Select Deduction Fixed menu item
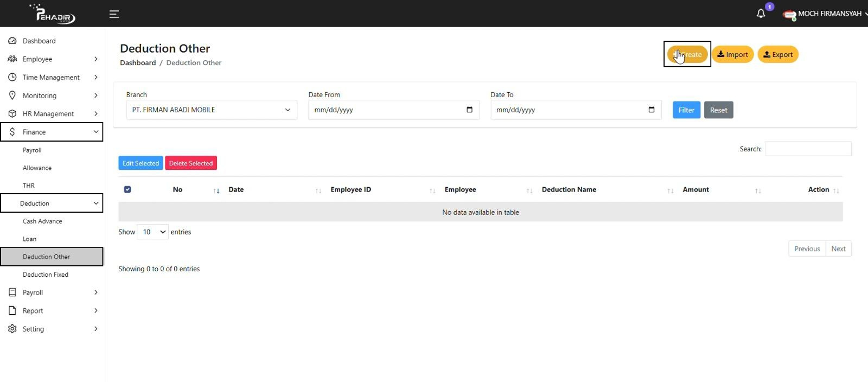 (46, 275)
